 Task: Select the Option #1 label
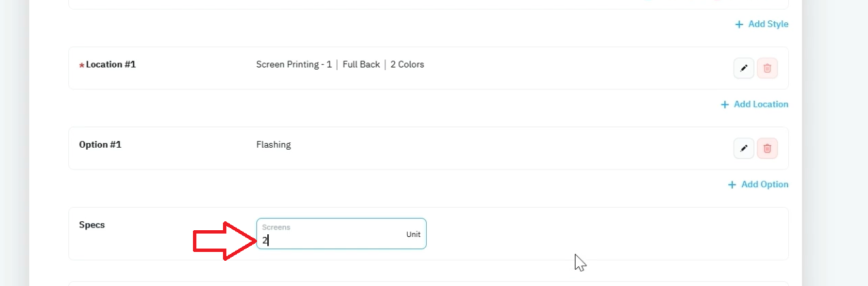click(100, 144)
